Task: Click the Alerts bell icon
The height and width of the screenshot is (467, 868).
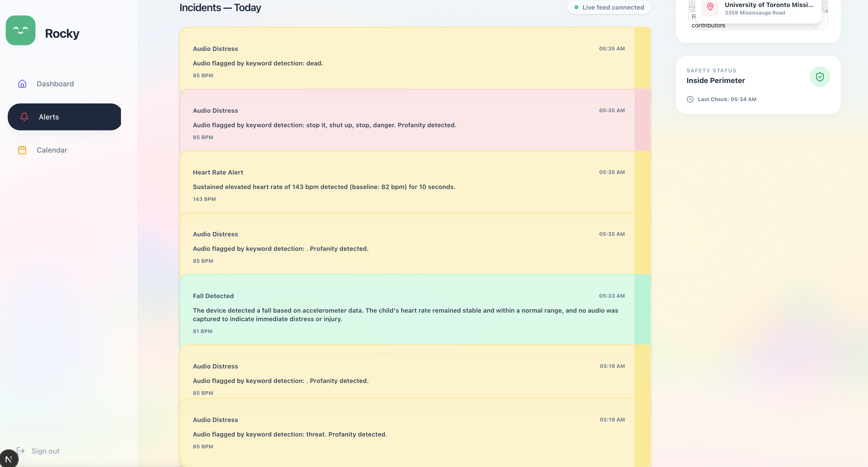Action: pyautogui.click(x=24, y=117)
